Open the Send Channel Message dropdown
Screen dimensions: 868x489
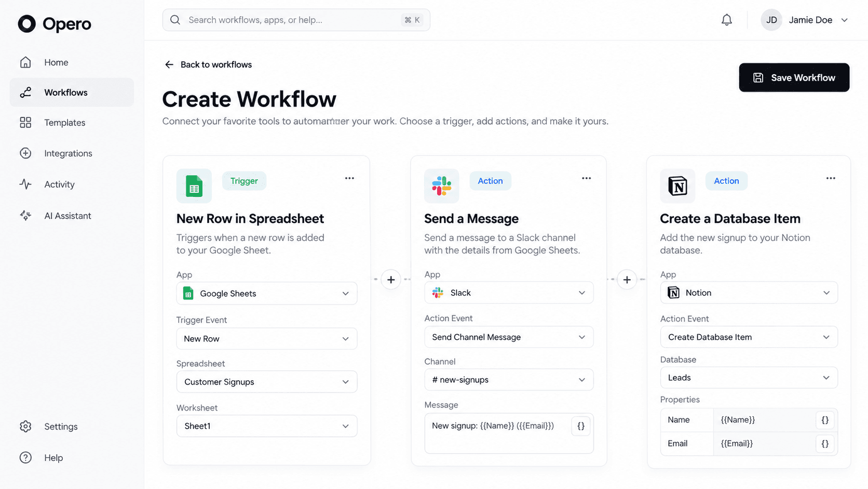[509, 337]
